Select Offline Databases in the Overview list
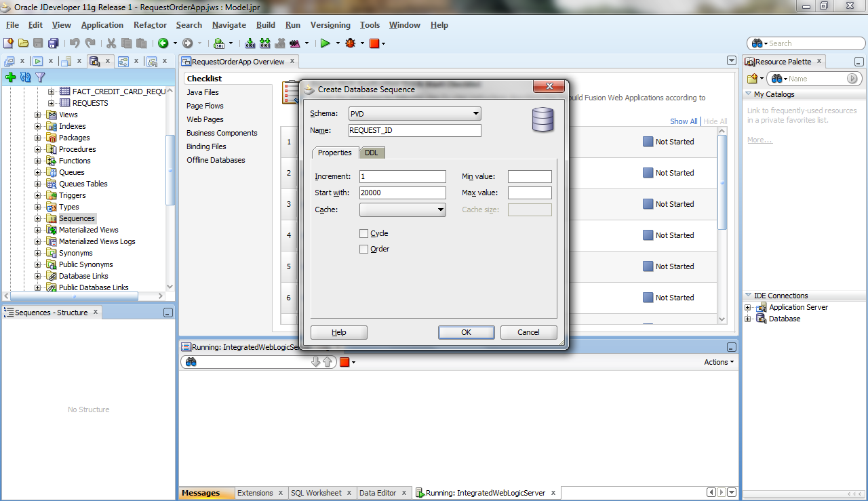 point(216,160)
